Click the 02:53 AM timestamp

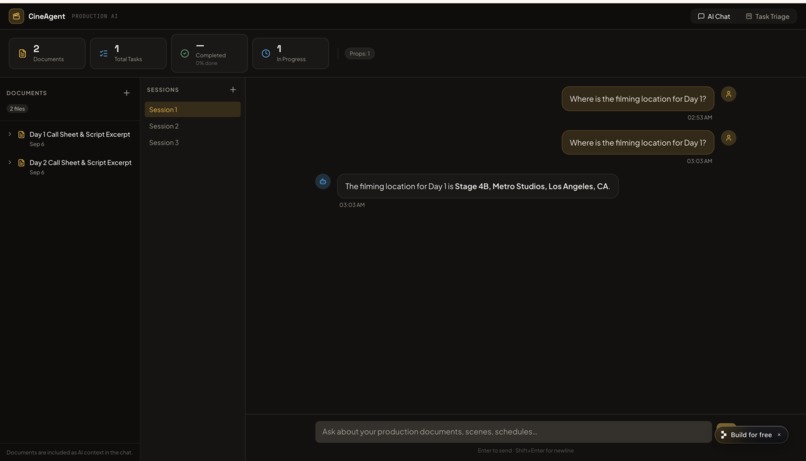(700, 117)
